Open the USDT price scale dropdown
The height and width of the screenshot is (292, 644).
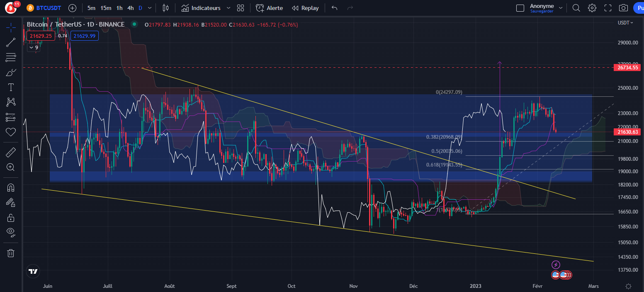point(626,23)
